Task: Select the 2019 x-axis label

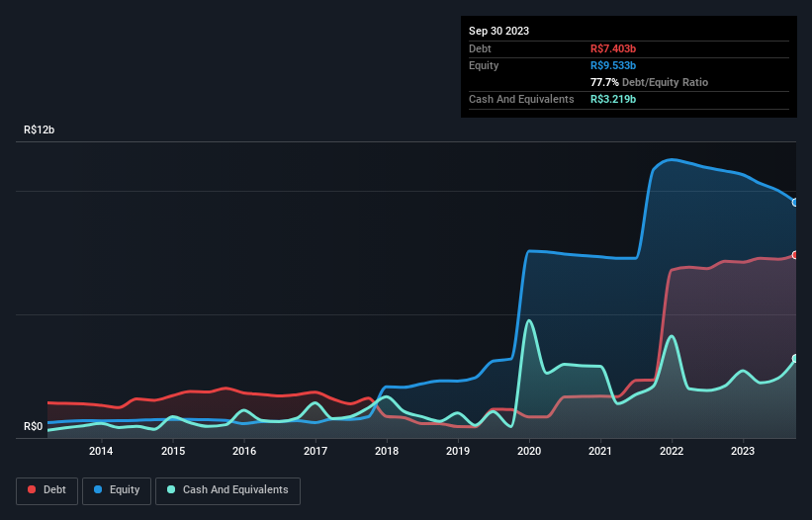Action: [458, 451]
